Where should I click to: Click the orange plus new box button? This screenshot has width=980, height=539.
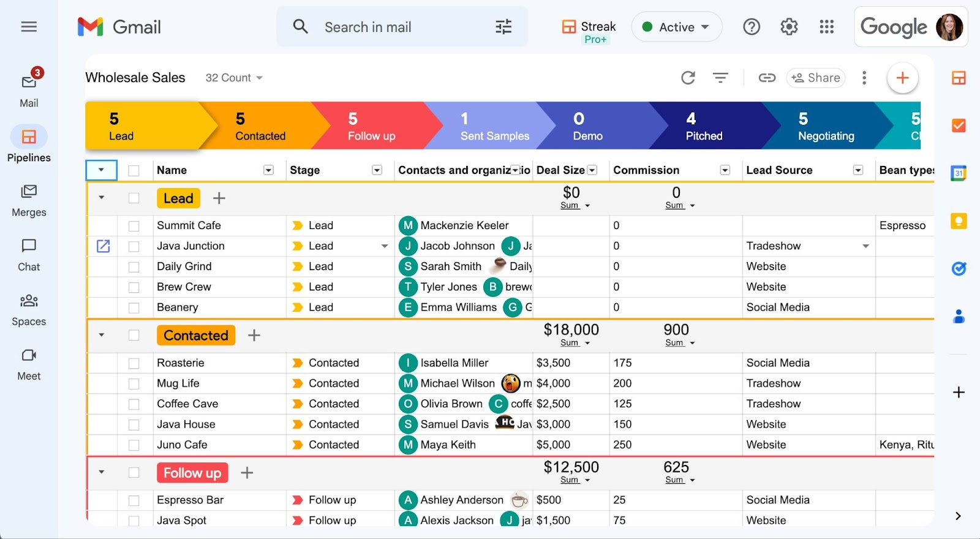tap(902, 78)
